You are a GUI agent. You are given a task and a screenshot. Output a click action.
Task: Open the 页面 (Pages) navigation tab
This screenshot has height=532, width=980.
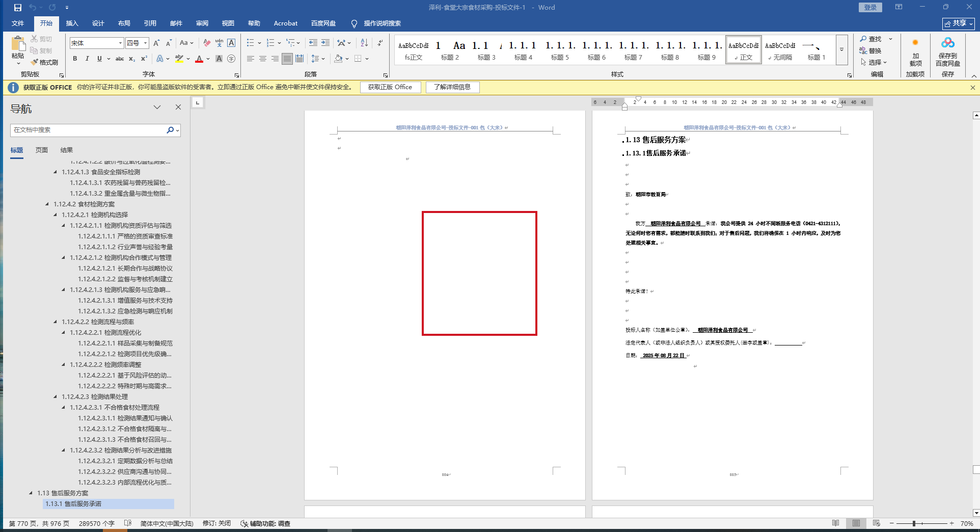coord(42,150)
